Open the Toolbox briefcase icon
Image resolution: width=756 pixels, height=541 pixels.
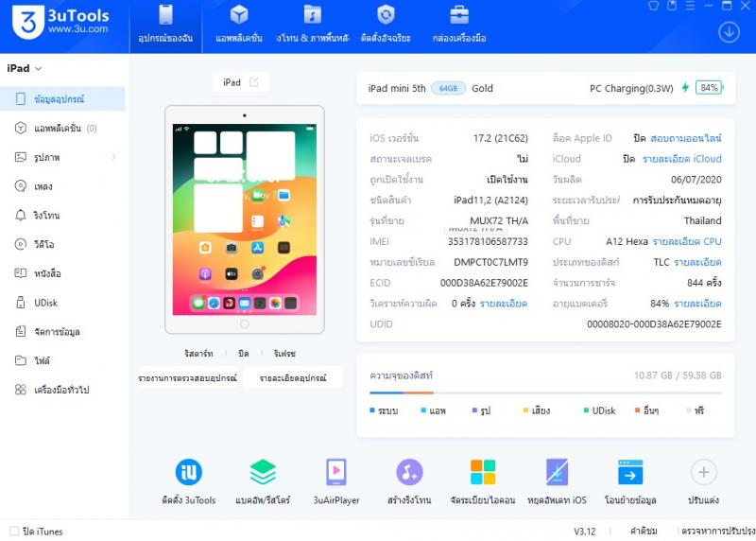(x=459, y=15)
